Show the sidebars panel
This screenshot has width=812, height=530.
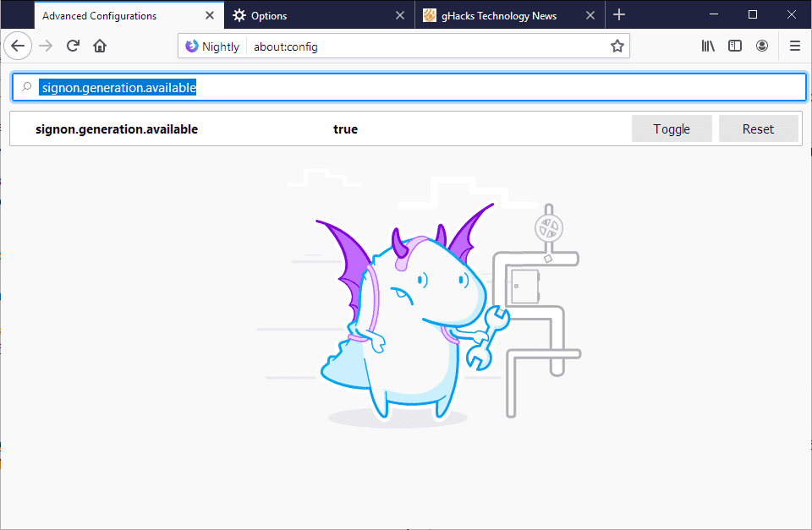735,46
